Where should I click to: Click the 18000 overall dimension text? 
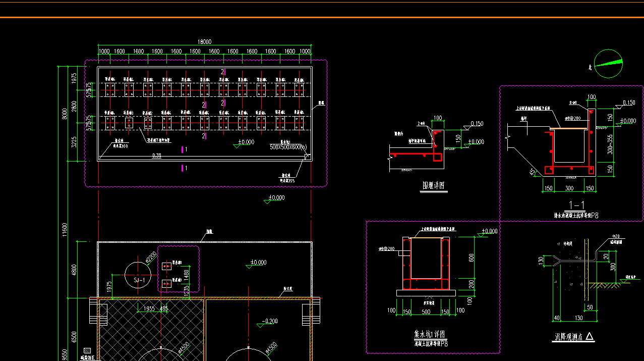(204, 42)
